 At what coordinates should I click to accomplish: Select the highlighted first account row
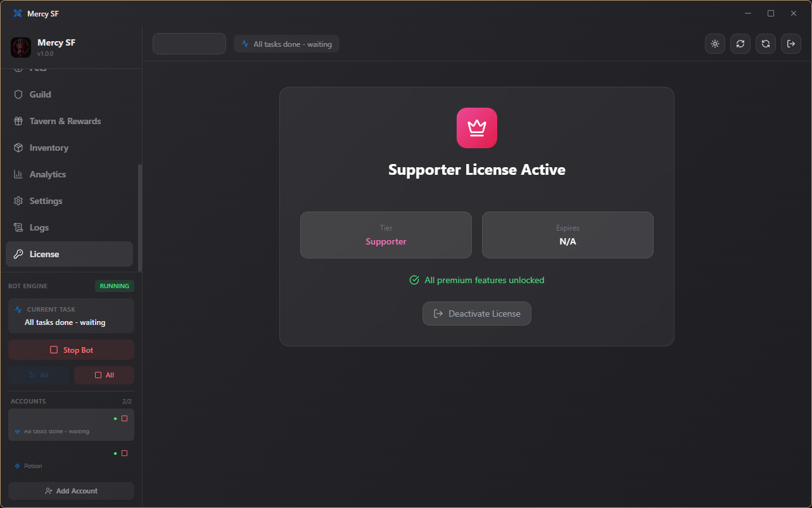point(71,424)
